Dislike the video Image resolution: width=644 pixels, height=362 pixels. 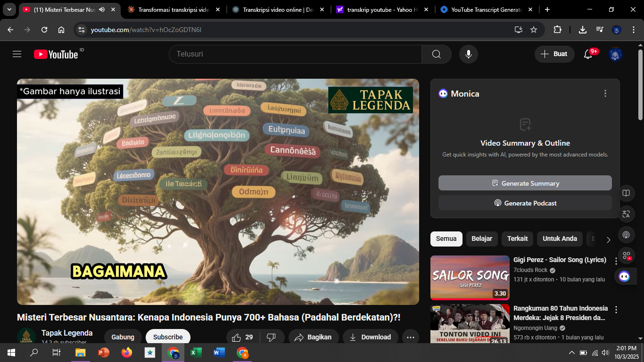(271, 337)
